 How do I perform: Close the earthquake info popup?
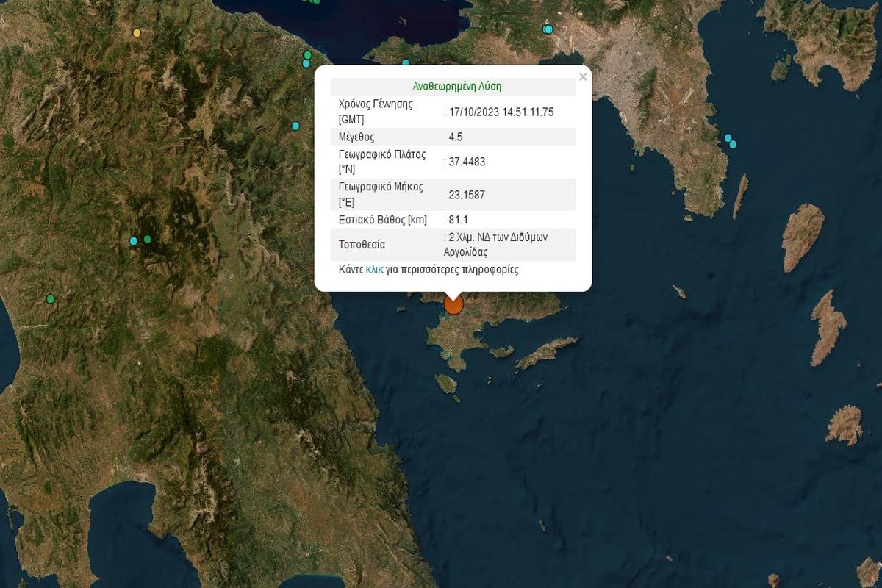583,76
